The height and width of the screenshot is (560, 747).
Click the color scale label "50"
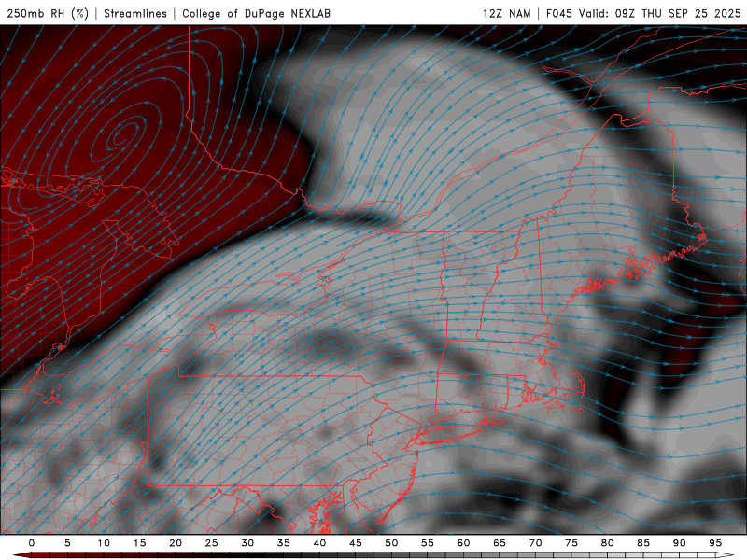[391, 543]
